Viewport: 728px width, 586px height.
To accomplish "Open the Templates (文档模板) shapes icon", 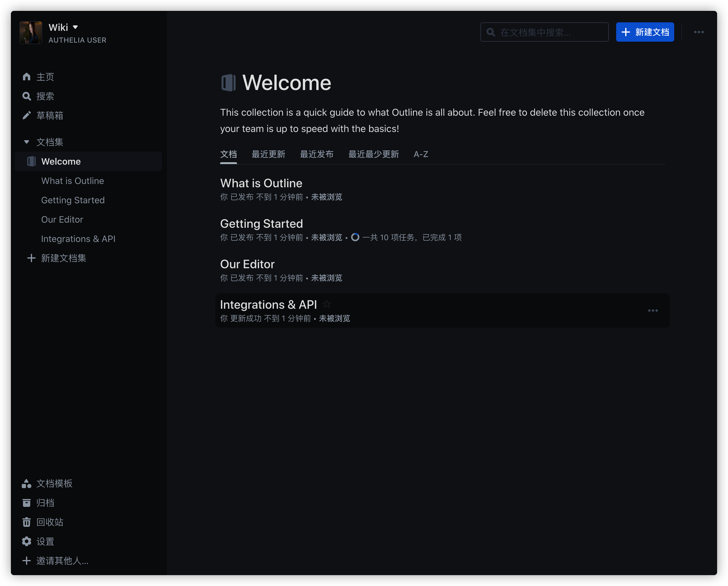I will [x=27, y=483].
